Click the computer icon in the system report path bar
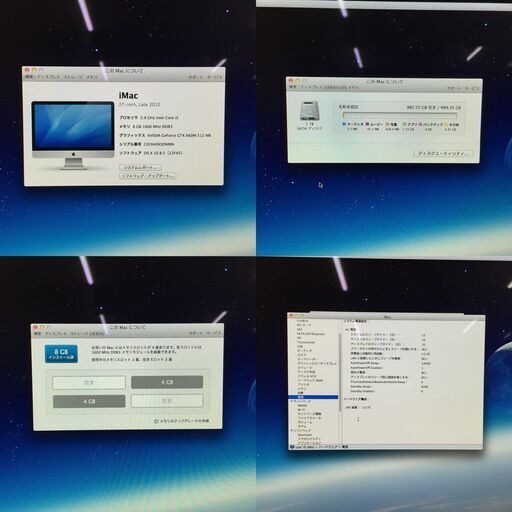This screenshot has width=512, height=512. pyautogui.click(x=292, y=447)
